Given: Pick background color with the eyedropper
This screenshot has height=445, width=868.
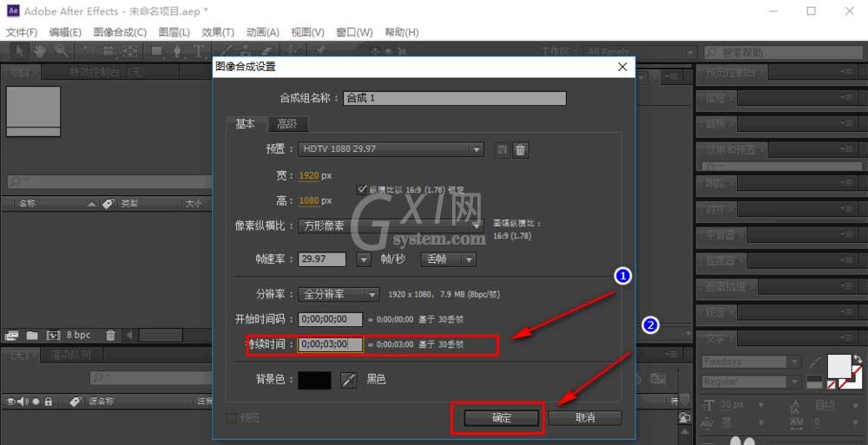Looking at the screenshot, I should coord(349,380).
